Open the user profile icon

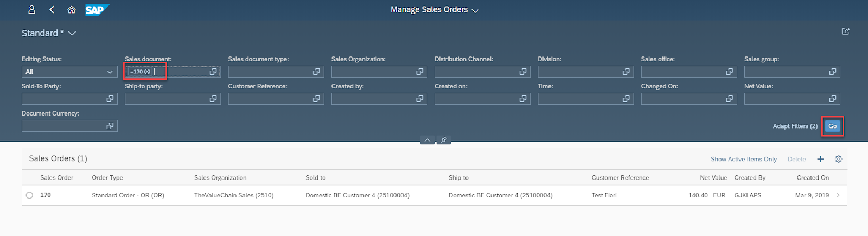pos(31,10)
